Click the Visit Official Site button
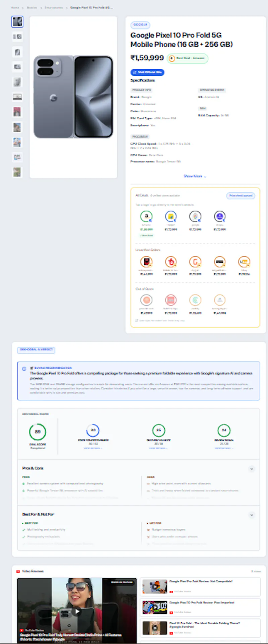Screen dimensions: 268x644 coord(147,72)
